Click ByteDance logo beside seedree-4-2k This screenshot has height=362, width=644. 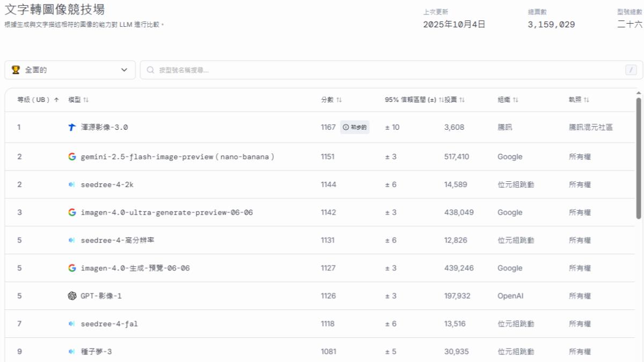tap(72, 184)
